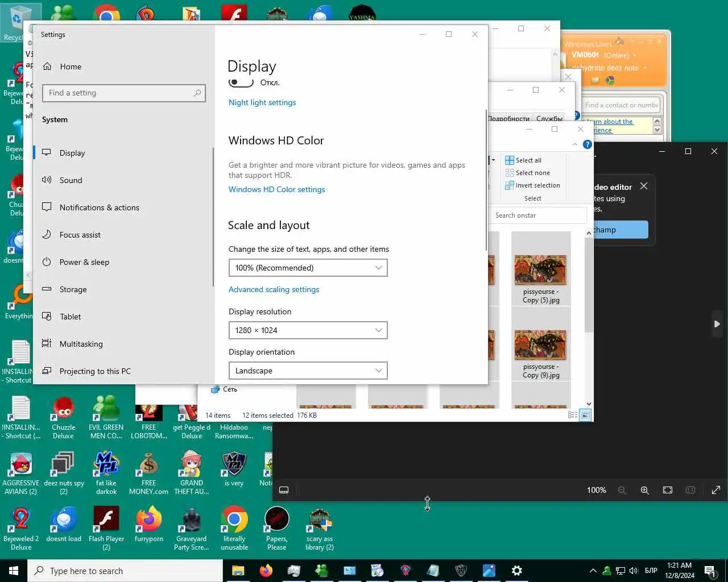Open the VM0b0t status dropdown in Messenger

[634, 56]
